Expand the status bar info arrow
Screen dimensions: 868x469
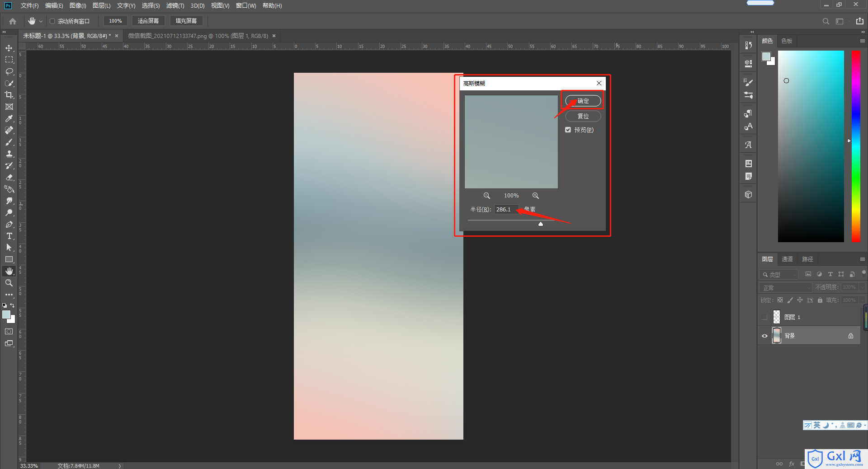(x=120, y=466)
